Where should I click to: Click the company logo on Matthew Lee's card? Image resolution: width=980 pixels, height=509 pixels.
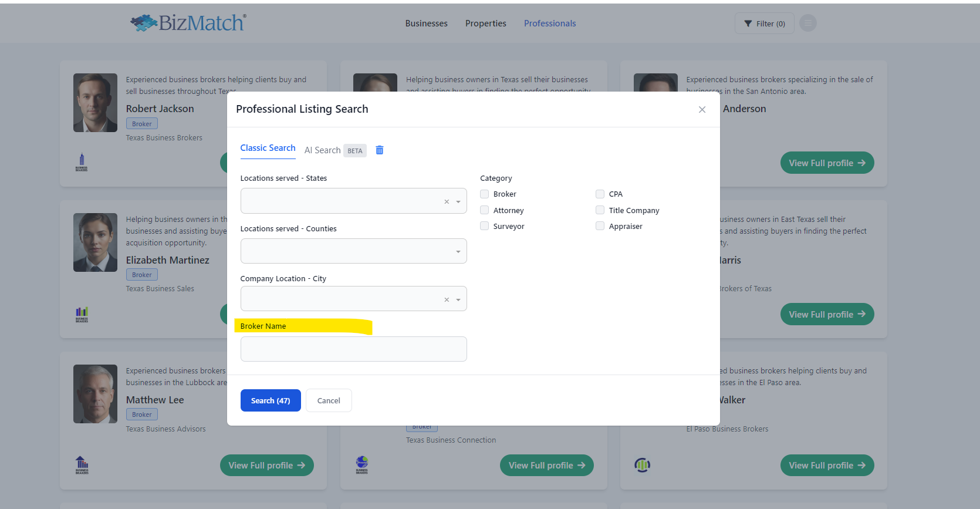click(x=82, y=465)
